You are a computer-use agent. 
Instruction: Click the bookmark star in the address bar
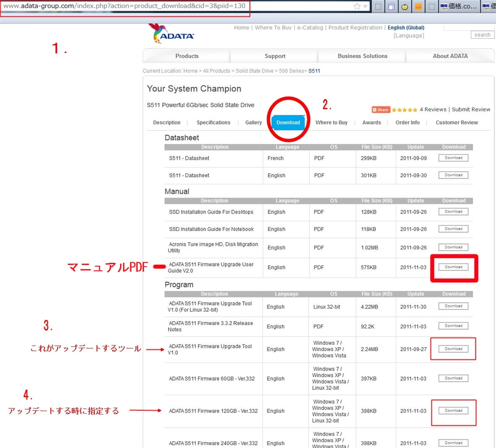pos(357,6)
